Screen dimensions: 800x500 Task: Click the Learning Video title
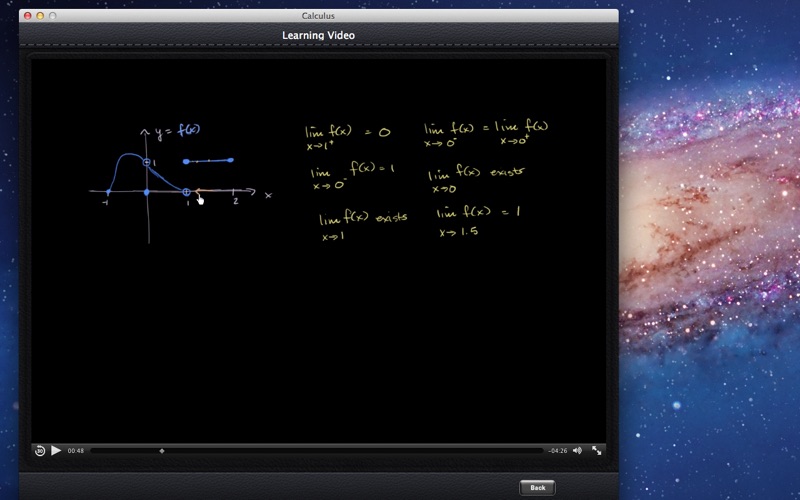click(318, 35)
